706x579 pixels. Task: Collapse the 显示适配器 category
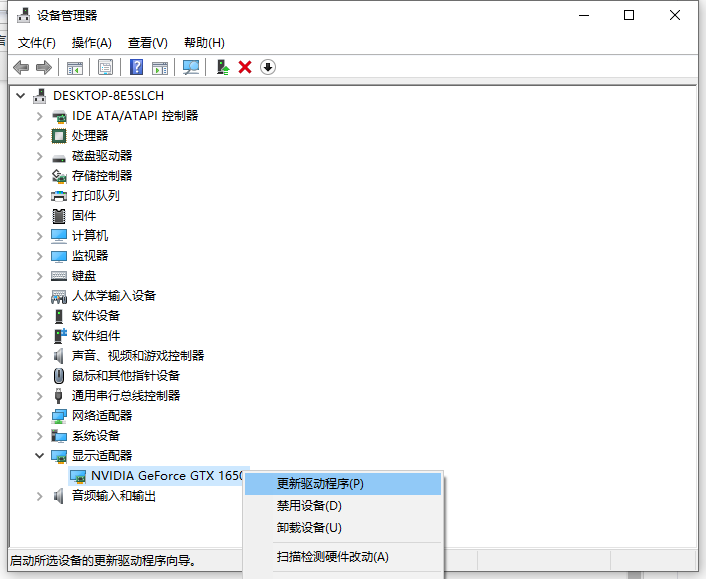click(x=40, y=456)
